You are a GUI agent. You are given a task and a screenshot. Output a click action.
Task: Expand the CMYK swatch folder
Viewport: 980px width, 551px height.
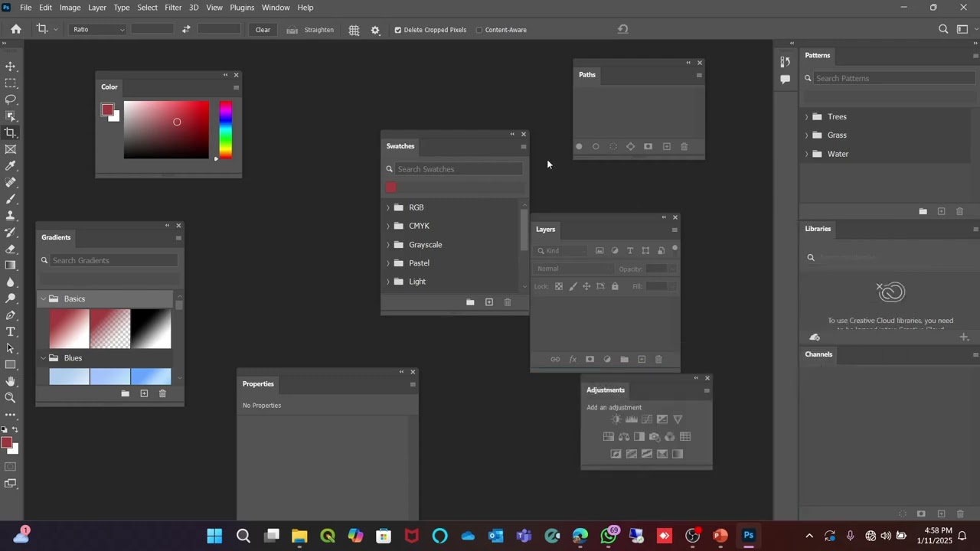point(388,226)
